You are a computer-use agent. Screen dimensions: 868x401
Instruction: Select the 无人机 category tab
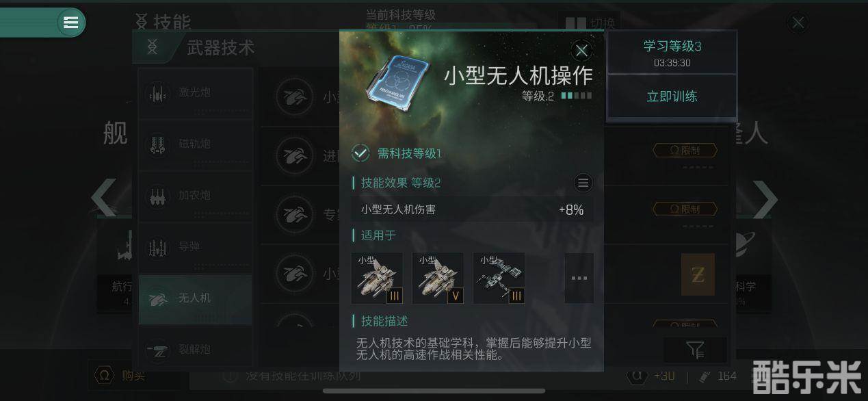tap(195, 299)
